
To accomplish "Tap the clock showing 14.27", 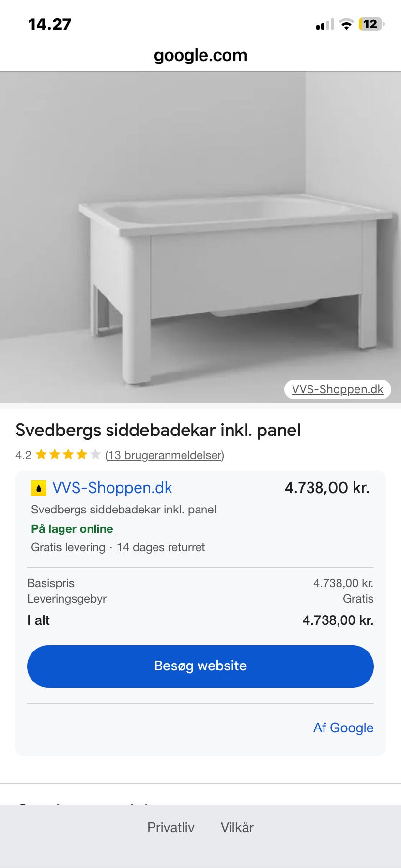I will tap(49, 23).
